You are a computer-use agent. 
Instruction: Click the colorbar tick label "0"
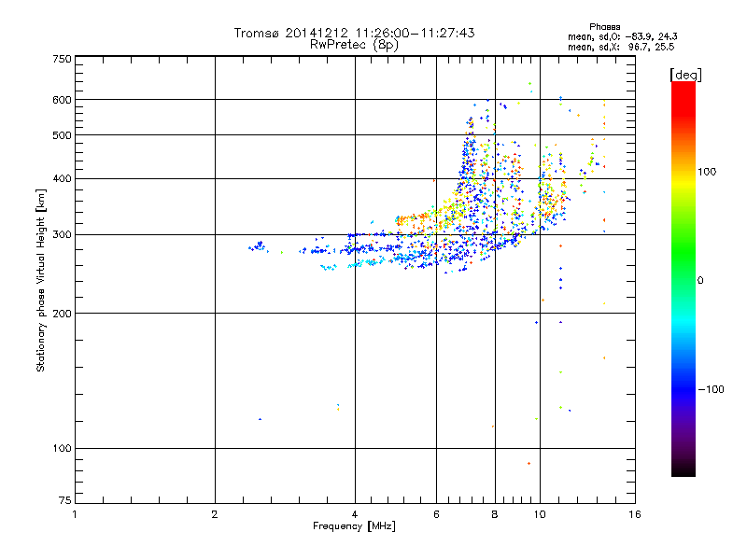click(x=700, y=281)
